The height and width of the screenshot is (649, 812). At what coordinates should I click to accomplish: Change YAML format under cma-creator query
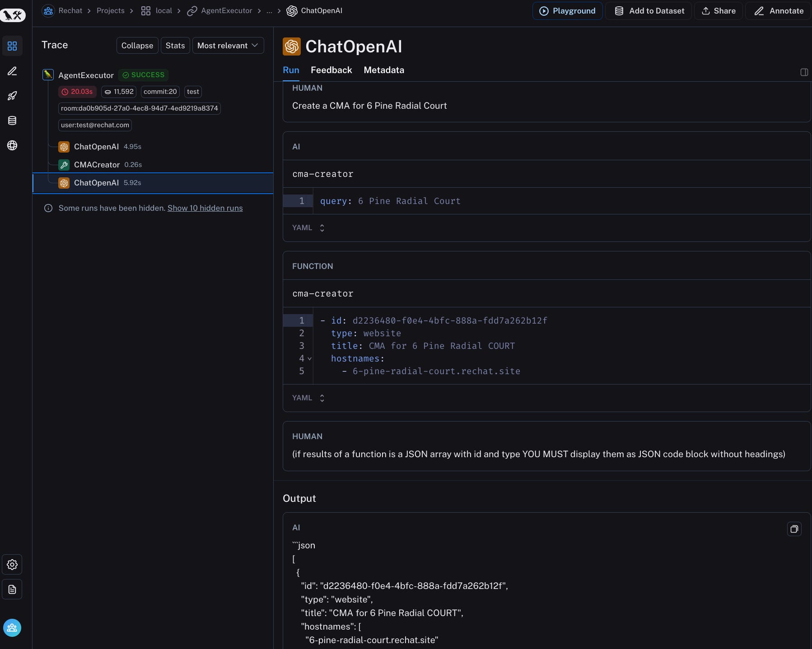click(x=308, y=228)
